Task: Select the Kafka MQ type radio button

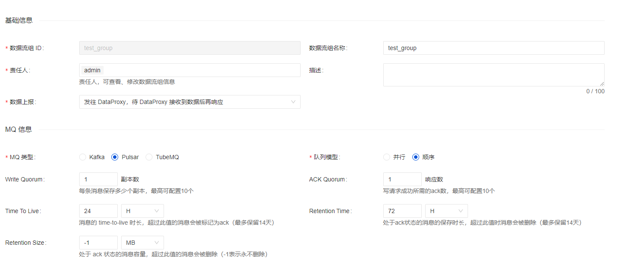Action: (x=83, y=157)
